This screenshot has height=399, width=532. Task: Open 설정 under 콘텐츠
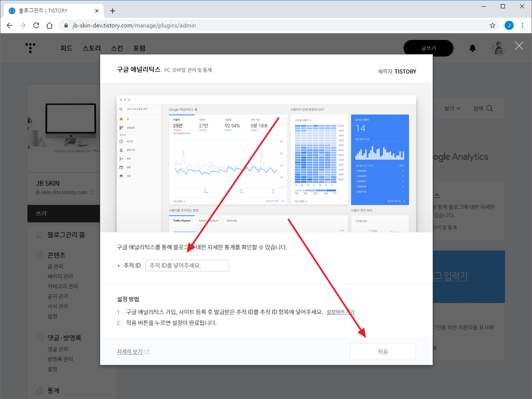pos(52,316)
